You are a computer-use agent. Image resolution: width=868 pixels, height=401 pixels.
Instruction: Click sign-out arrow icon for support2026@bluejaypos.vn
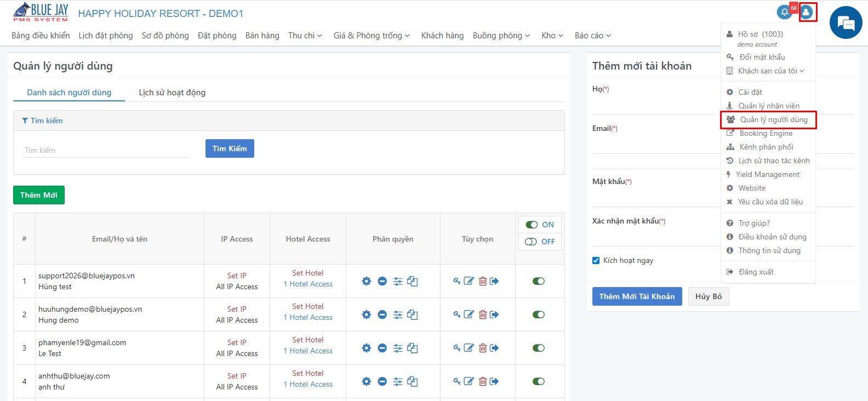494,281
